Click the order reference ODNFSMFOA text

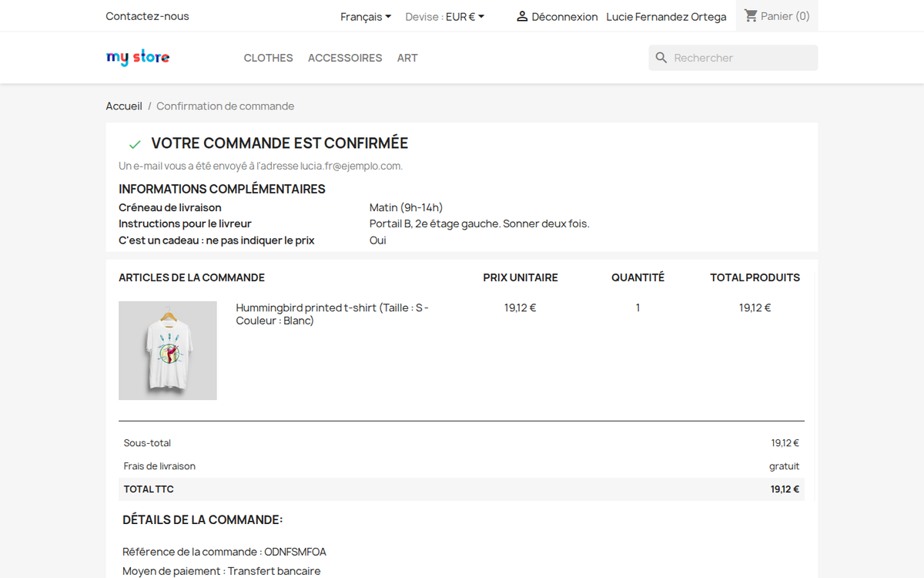tap(295, 552)
